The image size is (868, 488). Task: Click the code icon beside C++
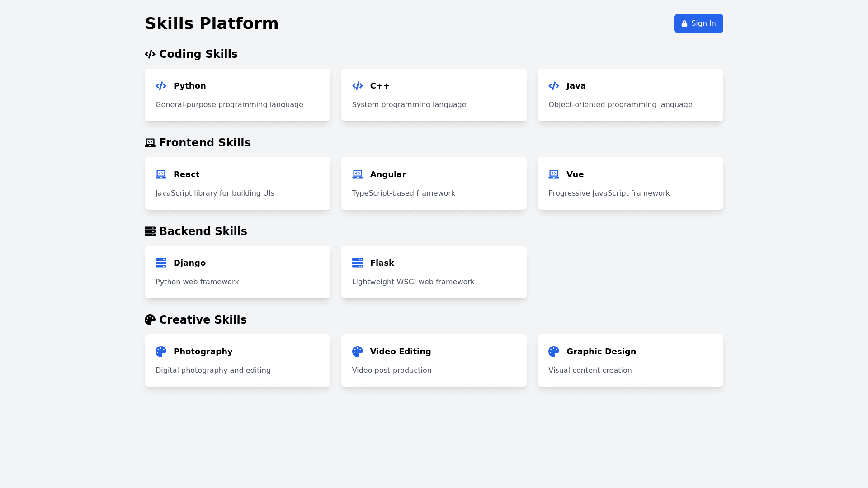pyautogui.click(x=357, y=86)
